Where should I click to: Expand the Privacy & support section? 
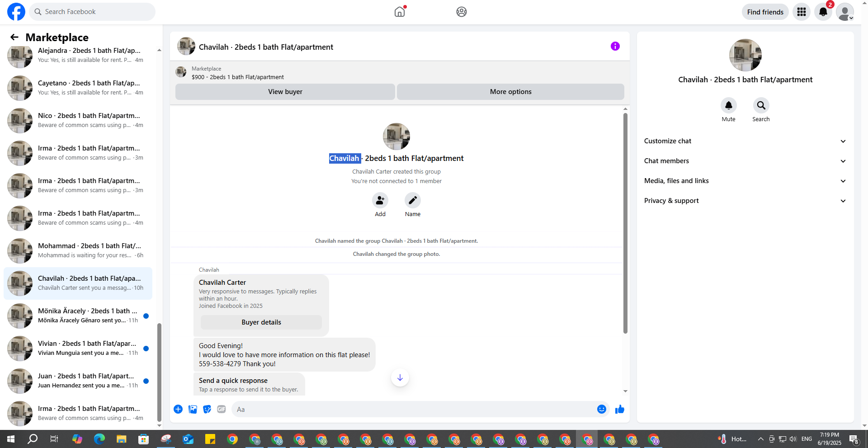pyautogui.click(x=745, y=201)
